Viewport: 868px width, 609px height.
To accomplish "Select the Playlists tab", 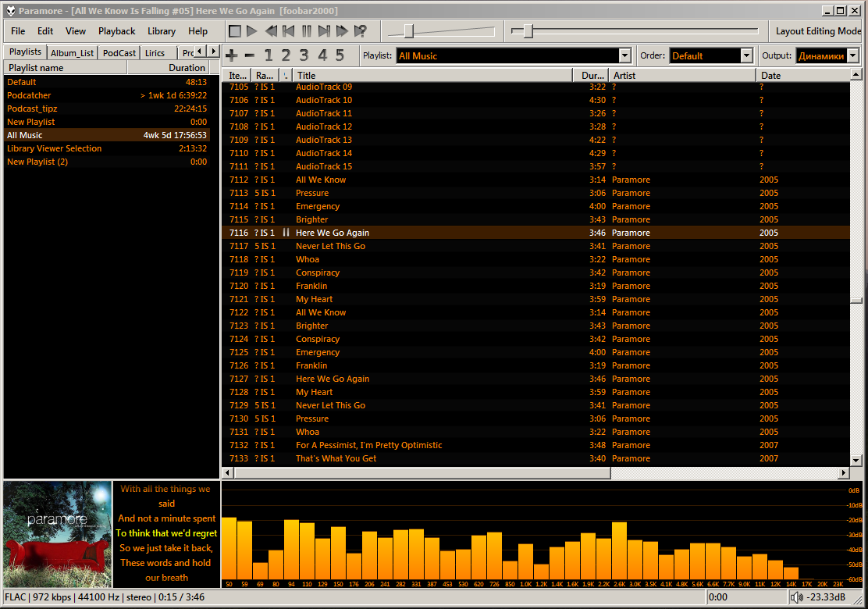I will 26,52.
